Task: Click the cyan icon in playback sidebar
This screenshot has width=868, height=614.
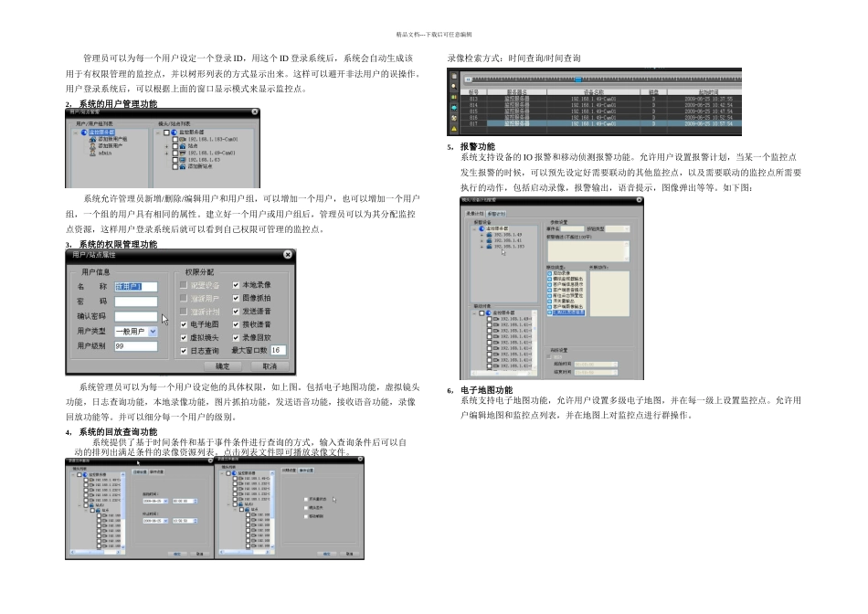Action: 454,108
